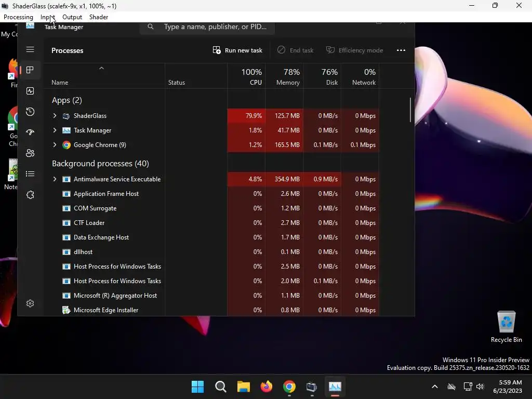Select the Processes sidebar icon
Image resolution: width=532 pixels, height=399 pixels.
pyautogui.click(x=30, y=70)
